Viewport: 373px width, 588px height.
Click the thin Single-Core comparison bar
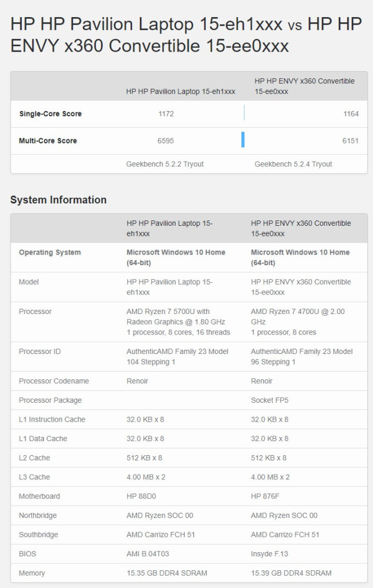click(x=244, y=113)
